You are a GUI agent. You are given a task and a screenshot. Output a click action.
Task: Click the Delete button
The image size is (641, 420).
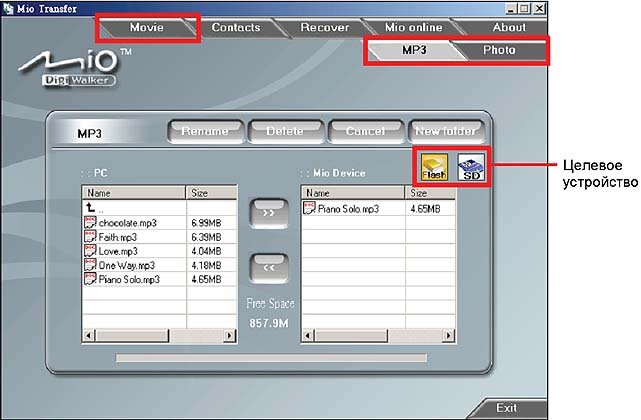coord(285,131)
